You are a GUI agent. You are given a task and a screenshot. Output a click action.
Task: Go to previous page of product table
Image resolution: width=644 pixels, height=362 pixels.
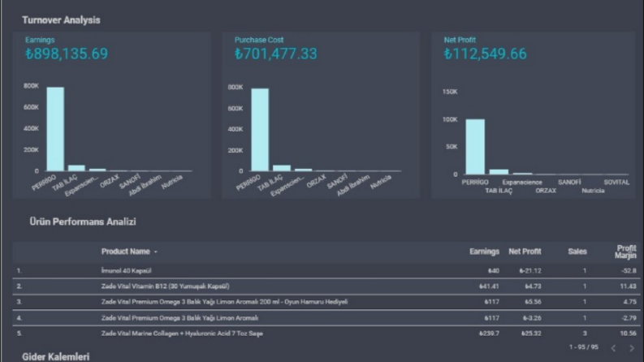point(613,348)
